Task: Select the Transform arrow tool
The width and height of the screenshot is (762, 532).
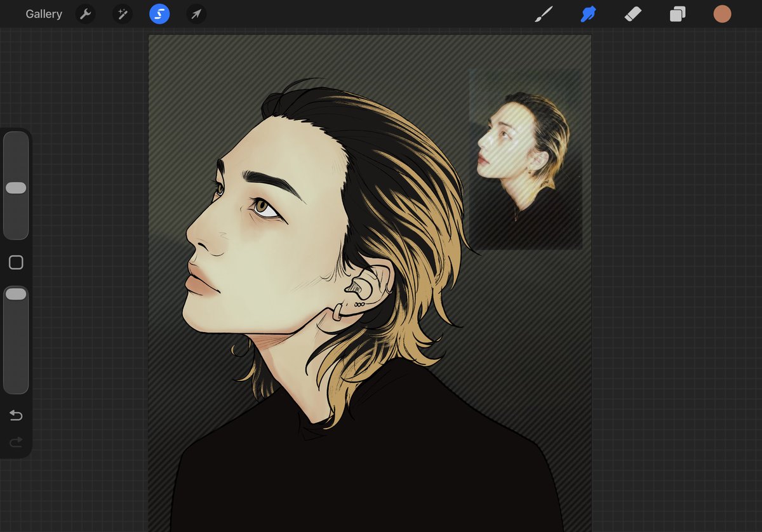Action: point(196,13)
